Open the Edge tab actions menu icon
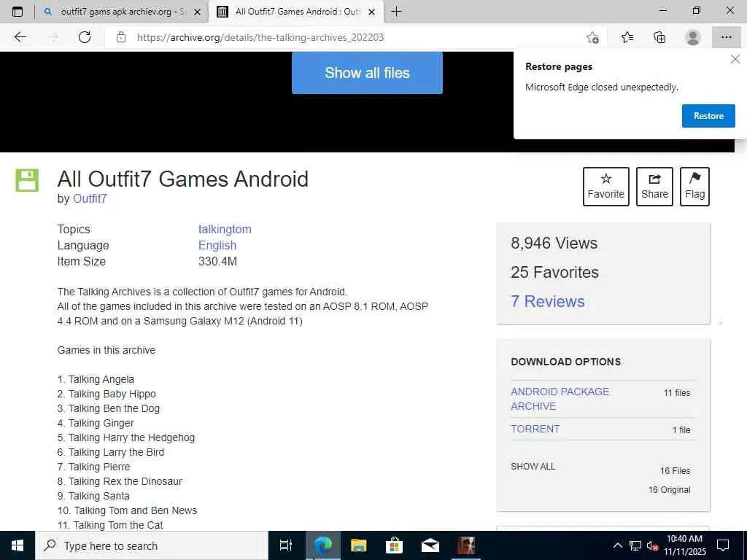The height and width of the screenshot is (560, 747). [18, 12]
